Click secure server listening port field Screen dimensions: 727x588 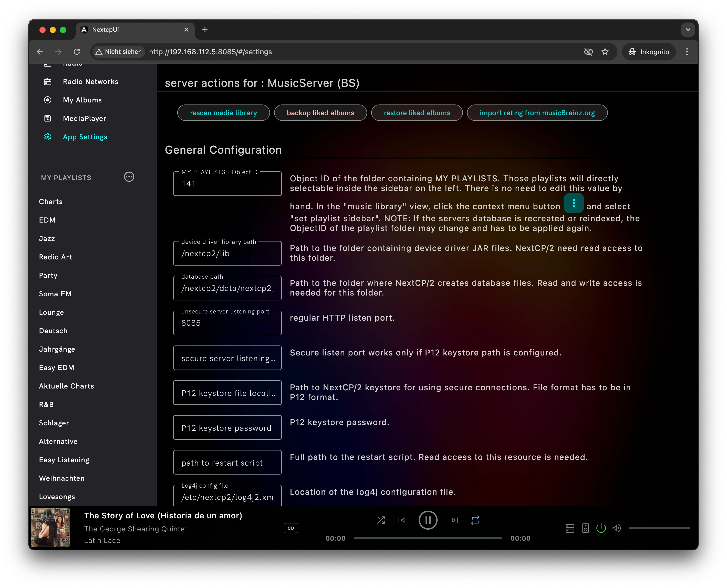227,358
